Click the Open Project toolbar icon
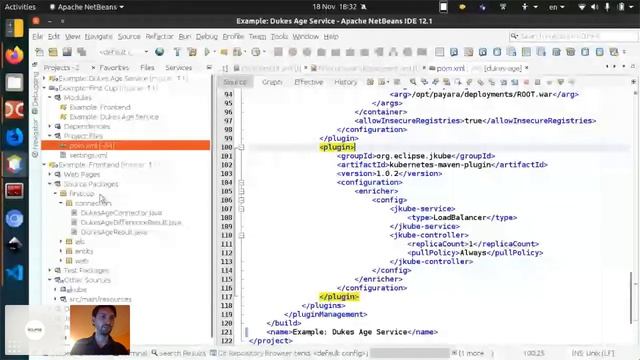 [67, 52]
